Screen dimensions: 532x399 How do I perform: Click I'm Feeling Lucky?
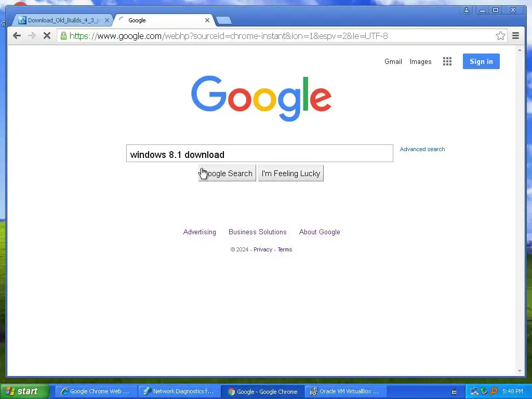coord(291,174)
